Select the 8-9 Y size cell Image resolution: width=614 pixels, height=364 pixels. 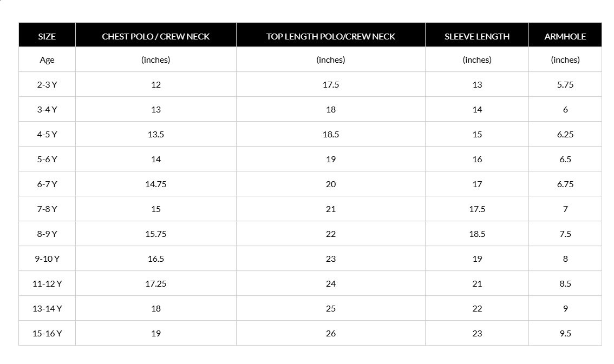click(x=47, y=234)
